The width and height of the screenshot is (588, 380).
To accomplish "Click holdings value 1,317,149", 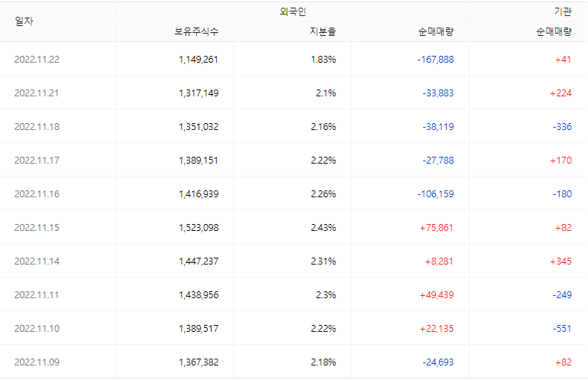I will 199,93.
